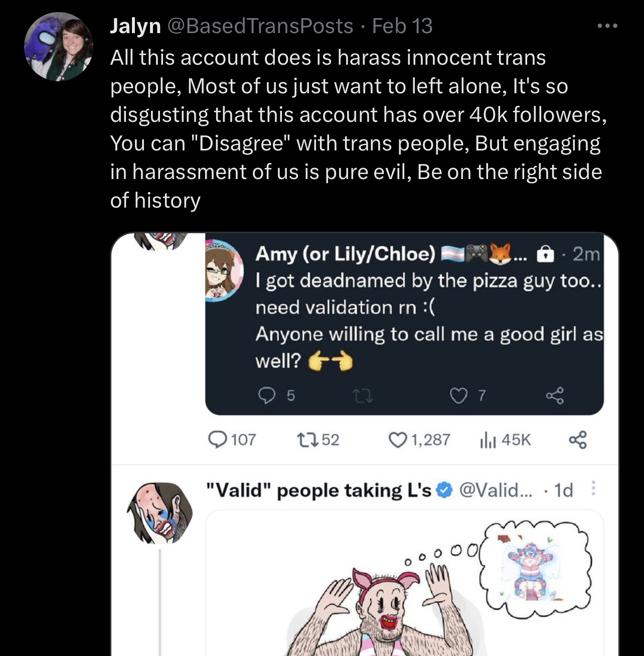Open the three-dot more options menu
644x656 pixels.
click(607, 26)
